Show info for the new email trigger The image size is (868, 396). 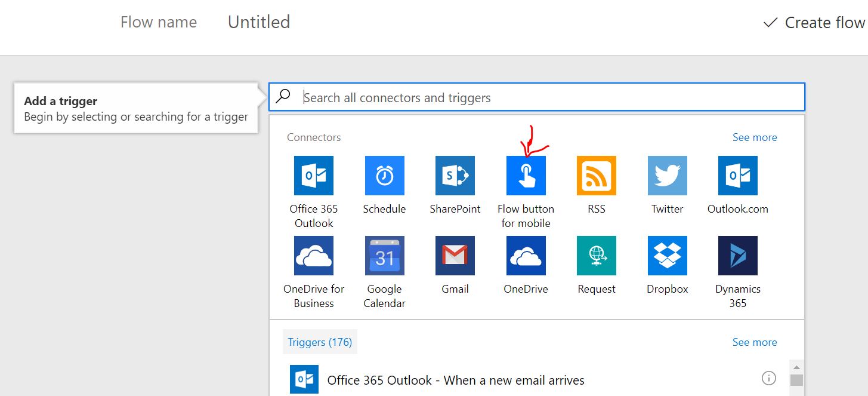point(769,378)
